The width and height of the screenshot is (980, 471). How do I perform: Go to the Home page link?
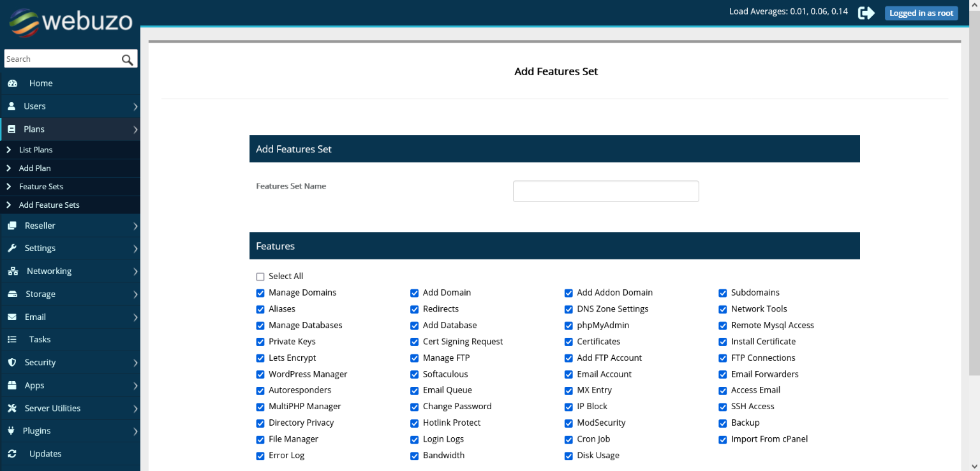point(41,83)
